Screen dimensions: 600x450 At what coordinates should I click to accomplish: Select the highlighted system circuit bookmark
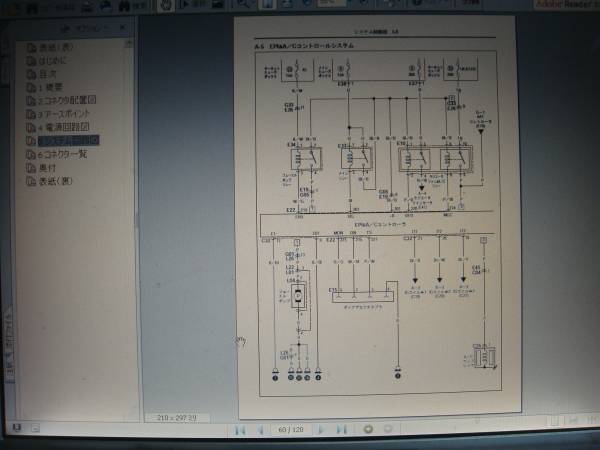pyautogui.click(x=68, y=140)
